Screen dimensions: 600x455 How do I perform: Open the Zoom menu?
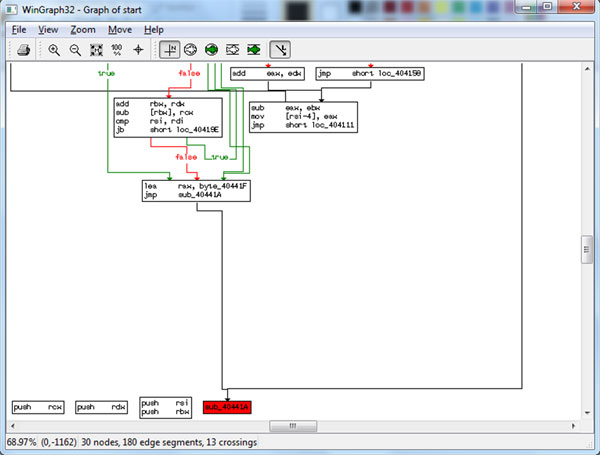click(83, 30)
